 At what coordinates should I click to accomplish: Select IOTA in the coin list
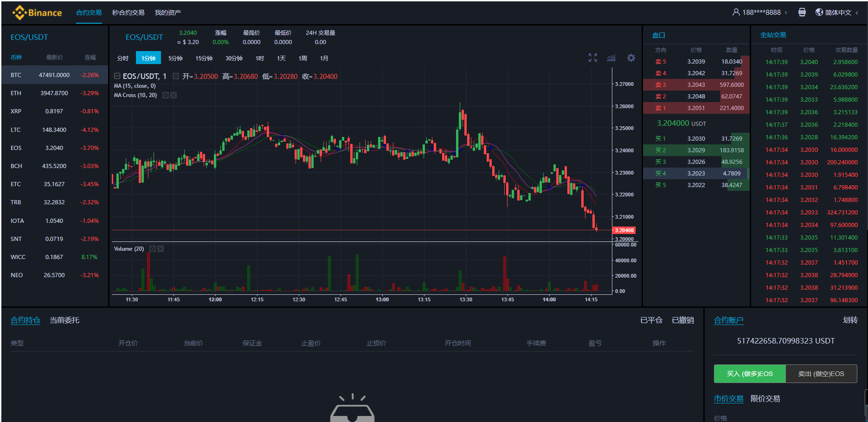pyautogui.click(x=55, y=221)
